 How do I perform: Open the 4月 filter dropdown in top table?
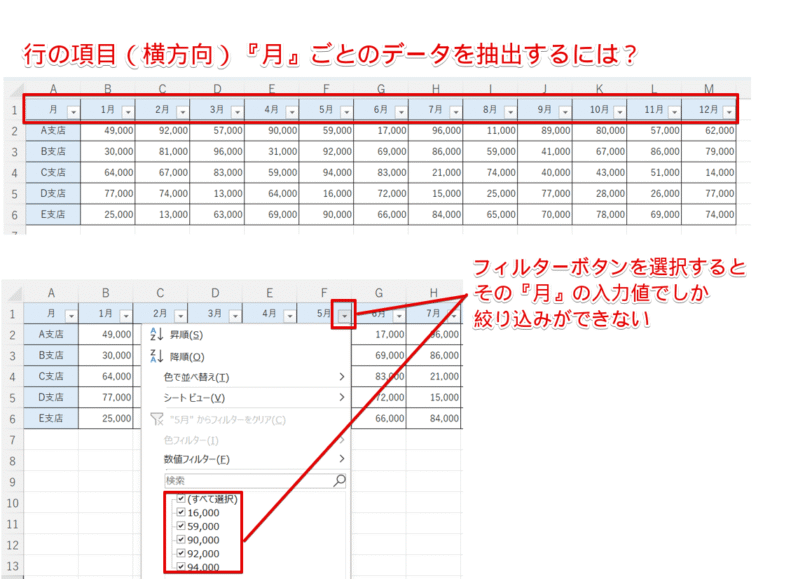pyautogui.click(x=292, y=112)
